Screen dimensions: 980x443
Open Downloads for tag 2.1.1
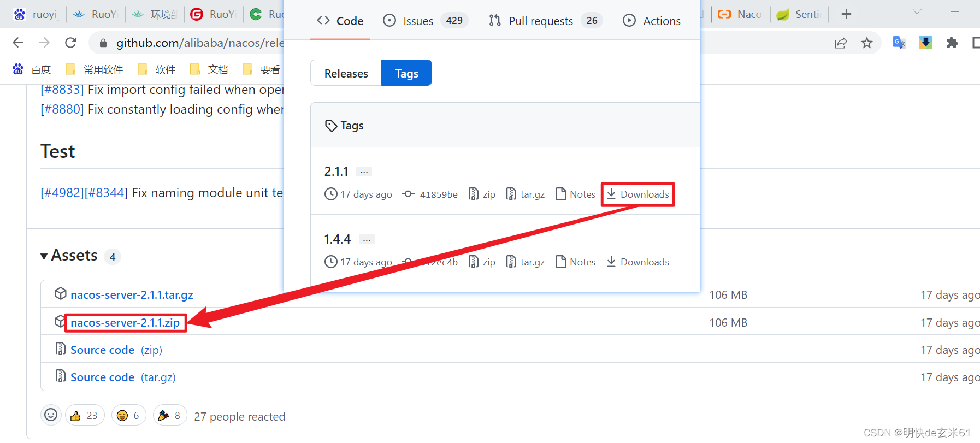pos(637,194)
